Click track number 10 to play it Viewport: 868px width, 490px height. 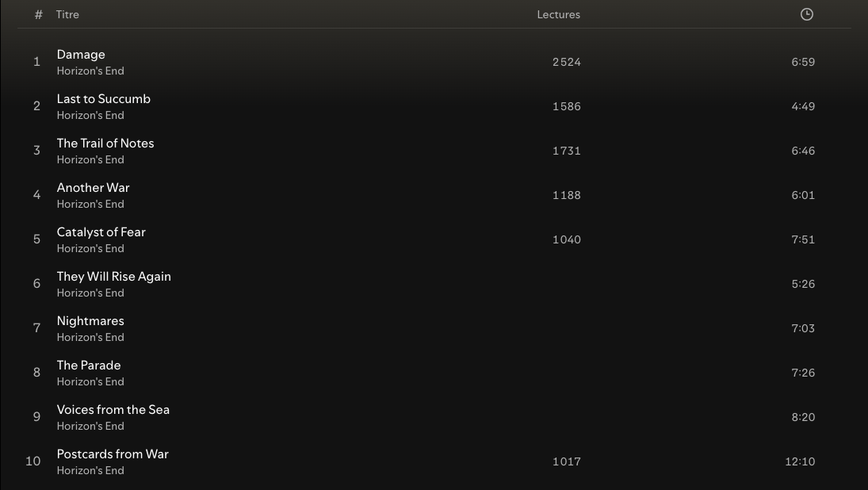[33, 461]
